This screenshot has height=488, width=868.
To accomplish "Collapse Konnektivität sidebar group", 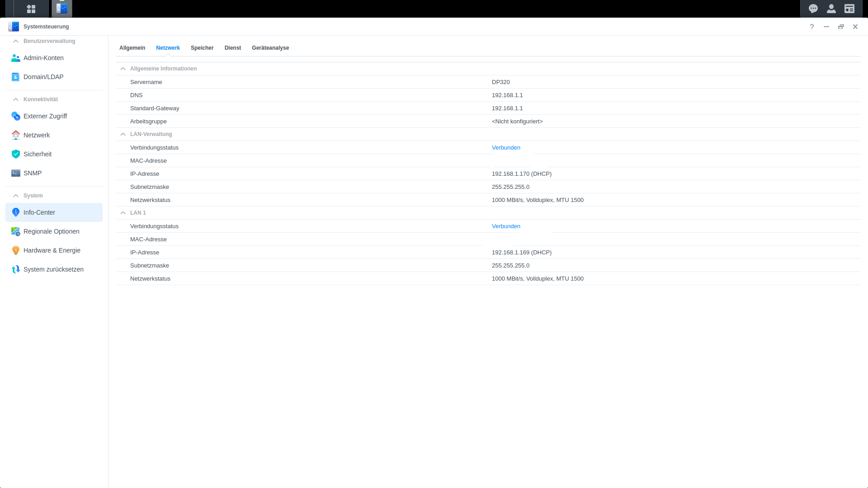I will point(16,99).
